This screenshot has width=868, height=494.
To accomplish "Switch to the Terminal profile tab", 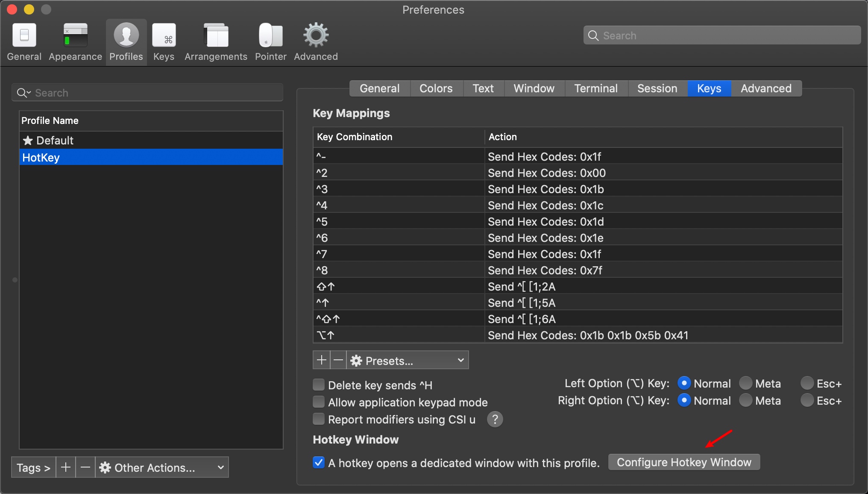I will [x=595, y=88].
